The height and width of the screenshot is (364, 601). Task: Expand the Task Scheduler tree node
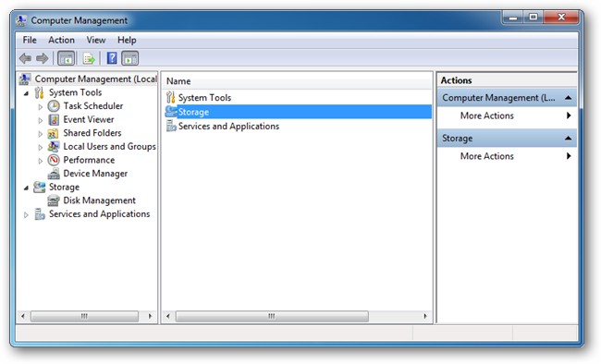point(41,107)
